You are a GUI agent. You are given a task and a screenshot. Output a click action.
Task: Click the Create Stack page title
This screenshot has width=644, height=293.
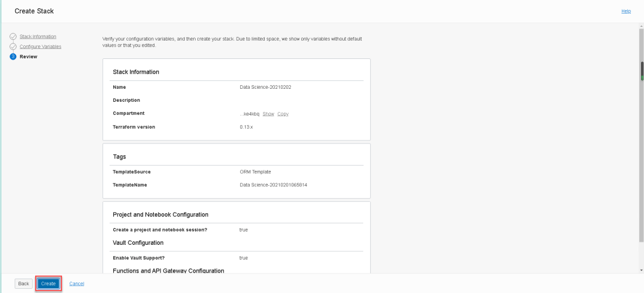tap(37, 11)
